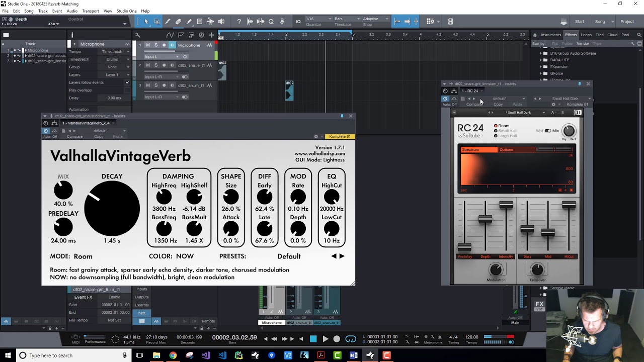
Task: Select the Range tool in toolbar
Action: coord(157,22)
